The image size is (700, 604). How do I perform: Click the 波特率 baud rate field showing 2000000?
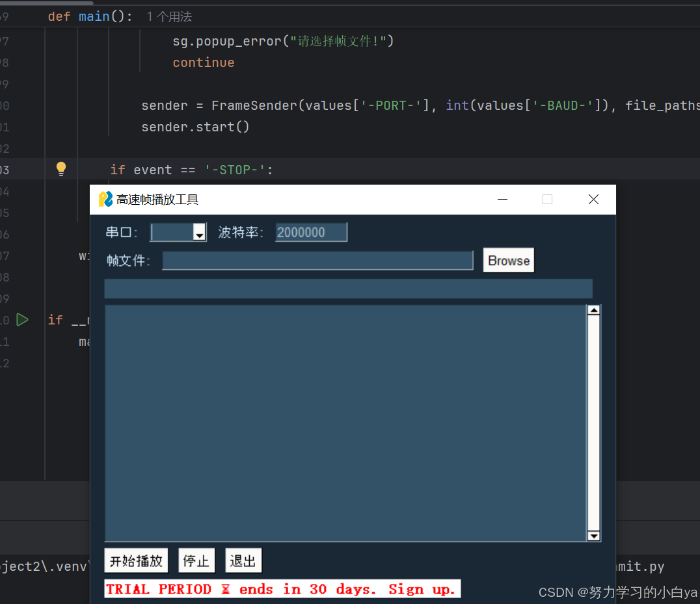(x=311, y=232)
